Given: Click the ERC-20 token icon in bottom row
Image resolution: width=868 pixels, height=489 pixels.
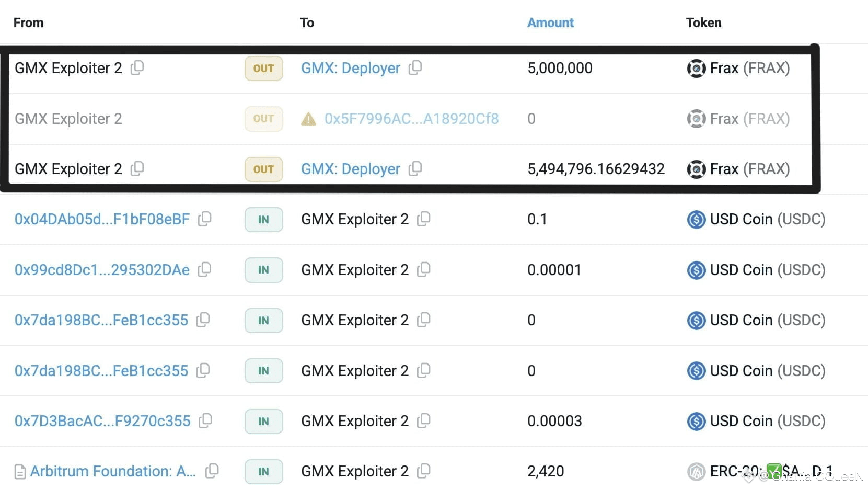Looking at the screenshot, I should click(x=696, y=471).
